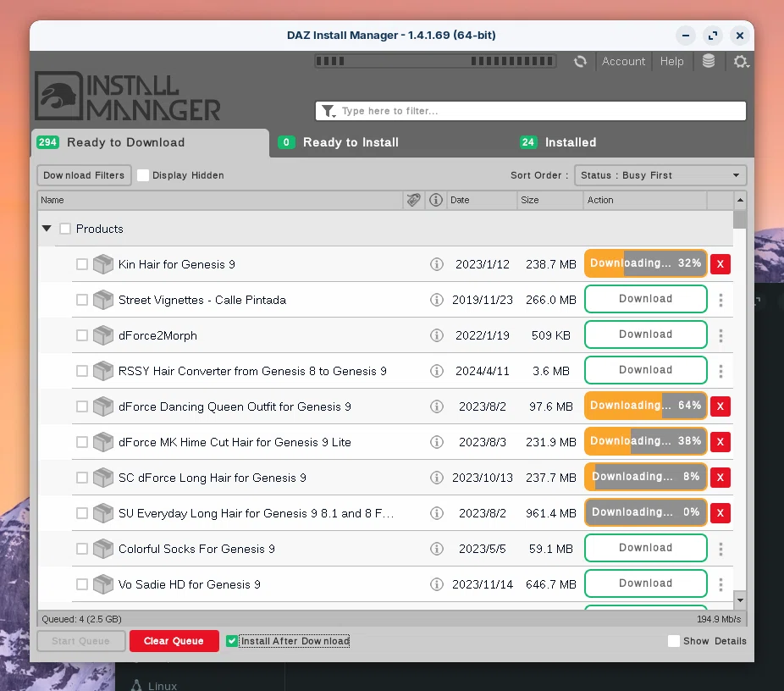Check the Colorful Socks For Genesis 9 checkbox
The width and height of the screenshot is (784, 691).
82,549
